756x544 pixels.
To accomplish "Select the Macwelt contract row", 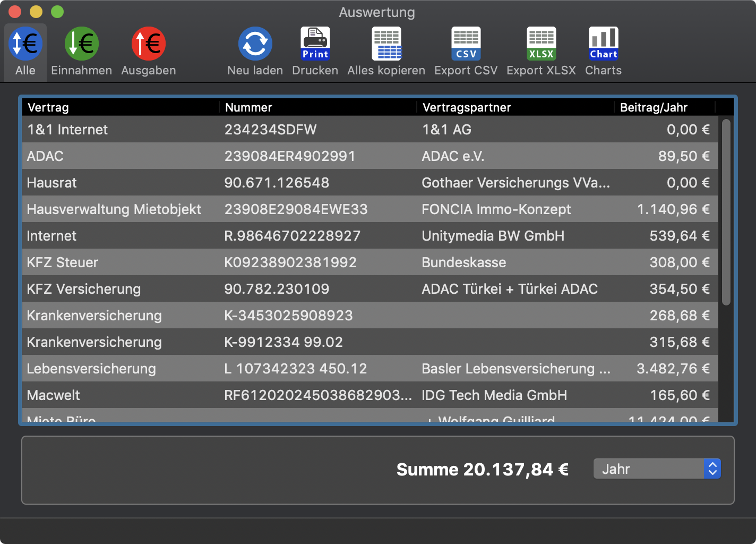I will (x=370, y=395).
